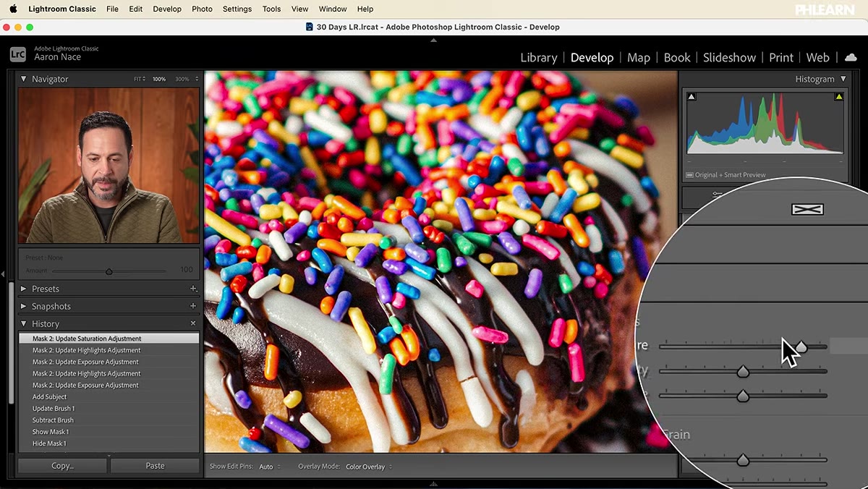Switch to the Map module
The width and height of the screenshot is (868, 489).
639,58
